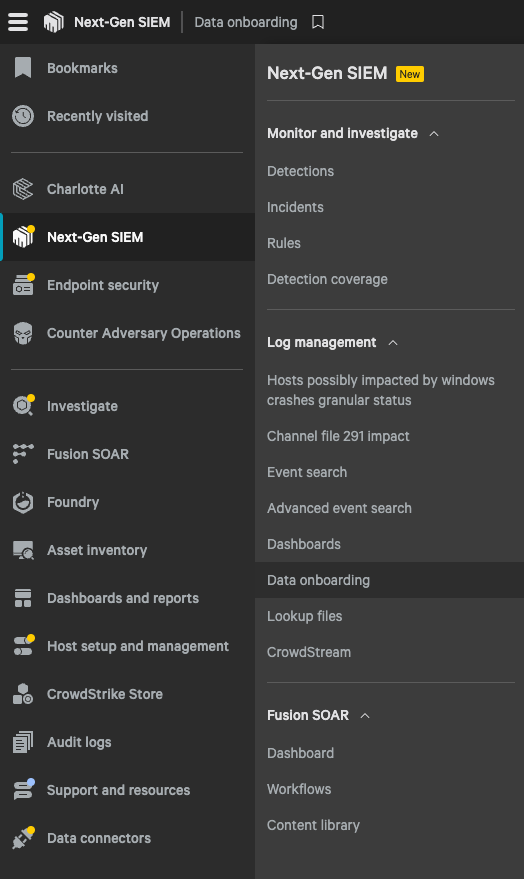Click the Counter Adversary Operations mask icon
Screen dimensions: 524x879
pyautogui.click(x=23, y=333)
